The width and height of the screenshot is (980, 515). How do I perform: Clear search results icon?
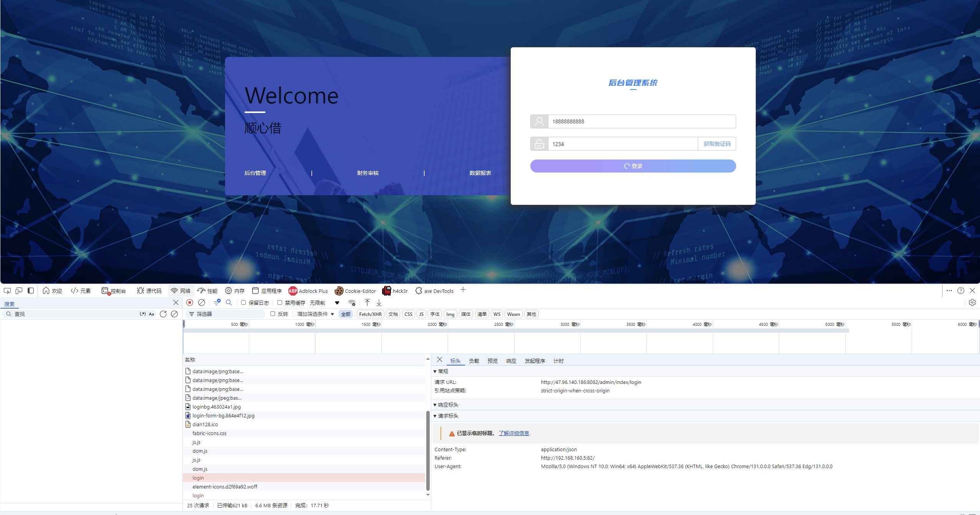point(174,314)
